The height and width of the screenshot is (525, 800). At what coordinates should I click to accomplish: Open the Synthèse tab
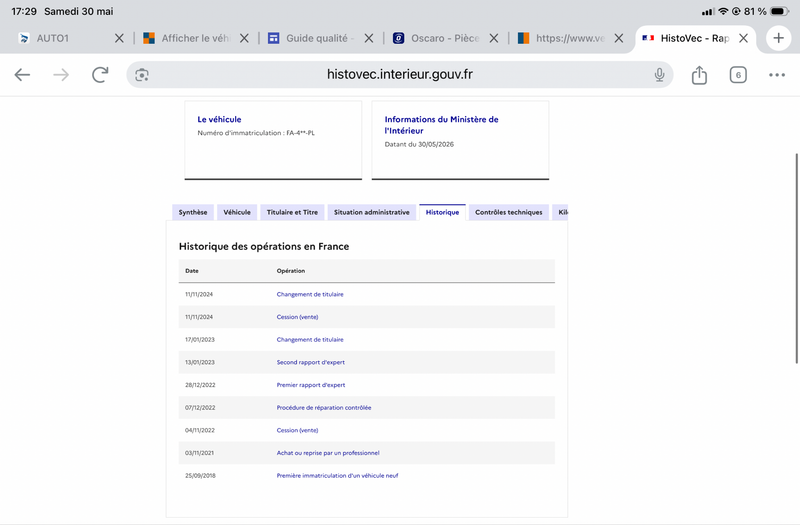pos(193,212)
